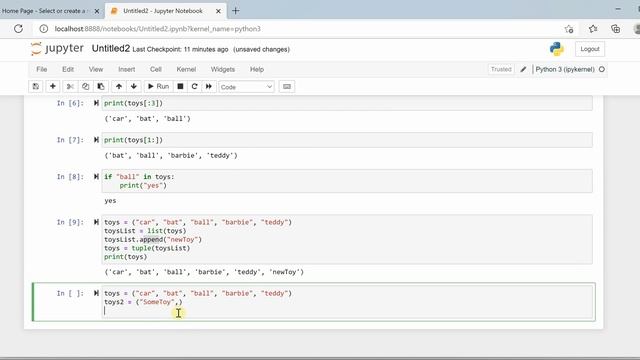640x360 pixels.
Task: Insert cell below with plus icon
Action: click(x=53, y=87)
